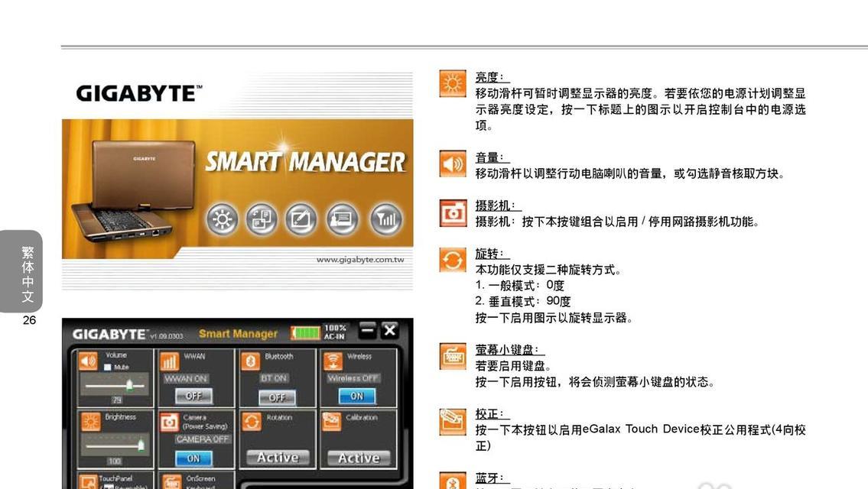Click the line '本功能仅支援二种旋转方式。'
The width and height of the screenshot is (868, 489).
tap(549, 270)
